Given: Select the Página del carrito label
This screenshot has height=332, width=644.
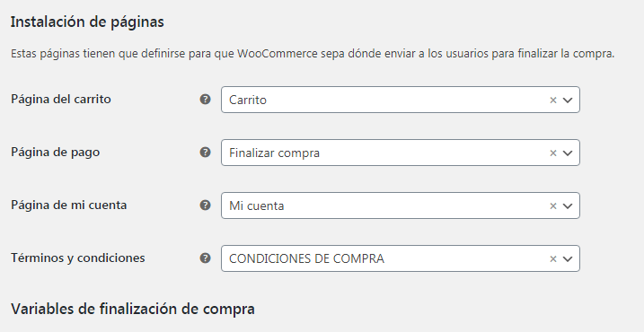Looking at the screenshot, I should (x=61, y=100).
